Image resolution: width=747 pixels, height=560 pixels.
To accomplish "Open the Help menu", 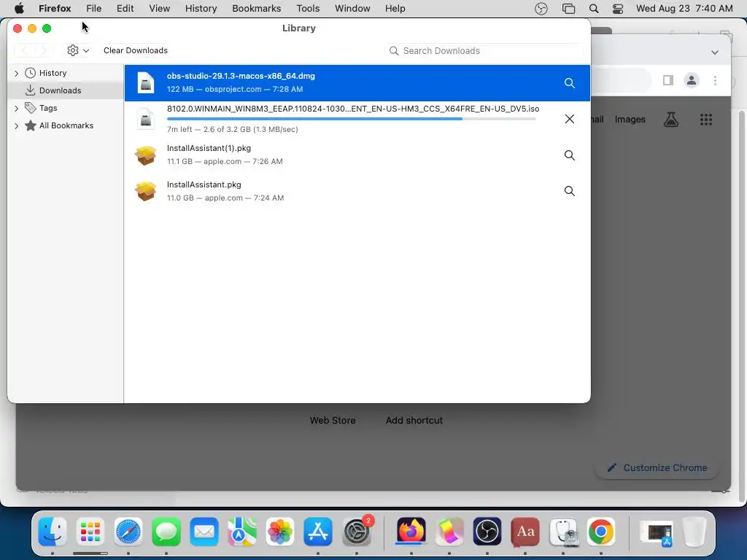I will coord(395,9).
